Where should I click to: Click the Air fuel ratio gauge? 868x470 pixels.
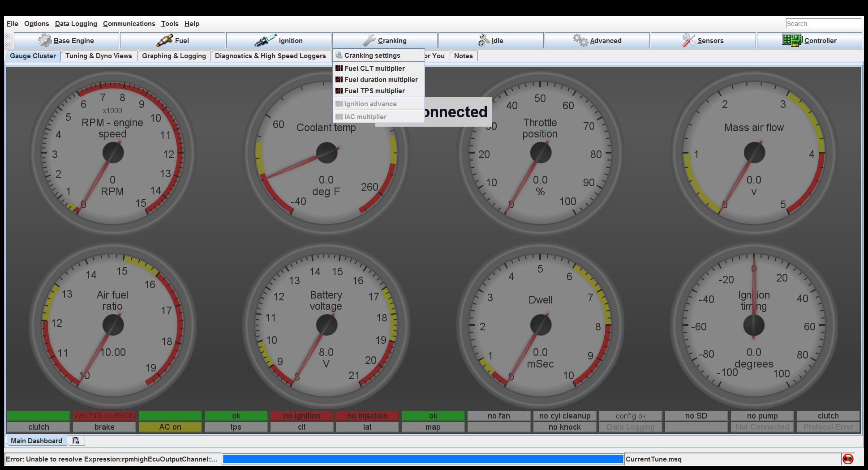click(x=113, y=325)
